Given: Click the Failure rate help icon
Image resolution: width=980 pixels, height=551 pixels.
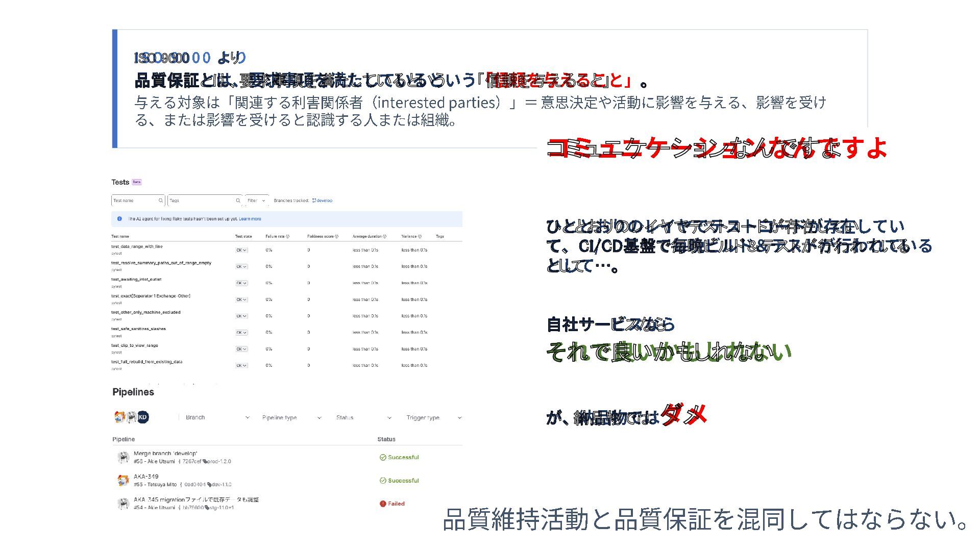Looking at the screenshot, I should [288, 237].
